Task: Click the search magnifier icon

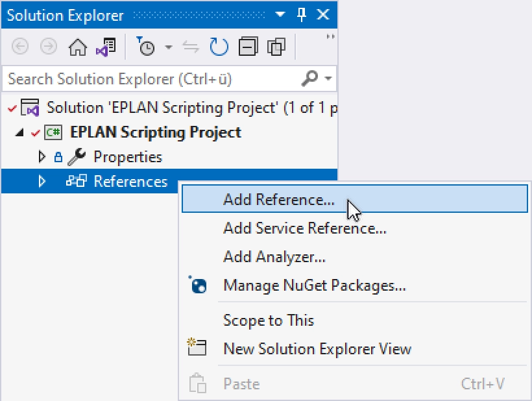Action: coord(309,79)
